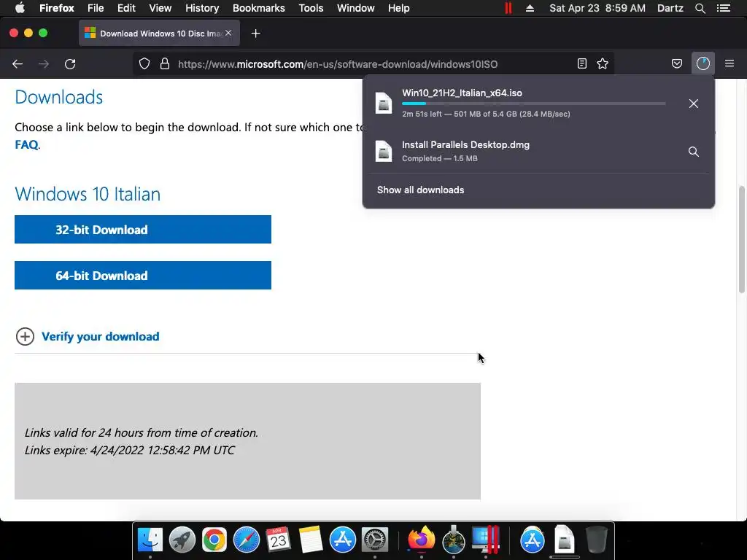Open Launchpad from the dock
747x560 pixels.
[182, 540]
